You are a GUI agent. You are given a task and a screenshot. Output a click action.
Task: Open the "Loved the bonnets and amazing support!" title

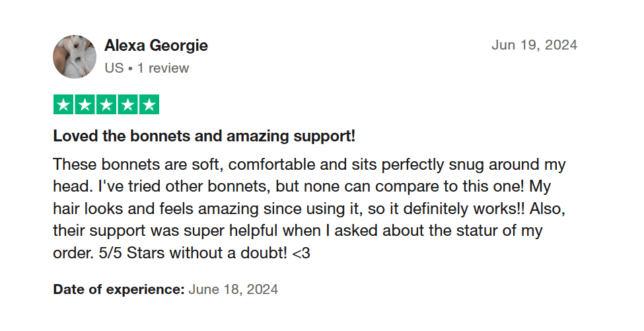click(204, 136)
